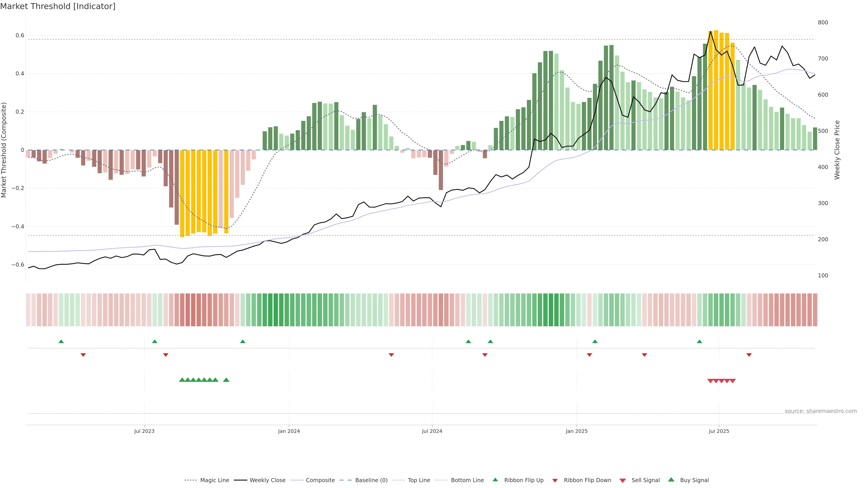Open the sharemaestro.com source link
Viewport: 868px width, 488px height.
pyautogui.click(x=821, y=411)
